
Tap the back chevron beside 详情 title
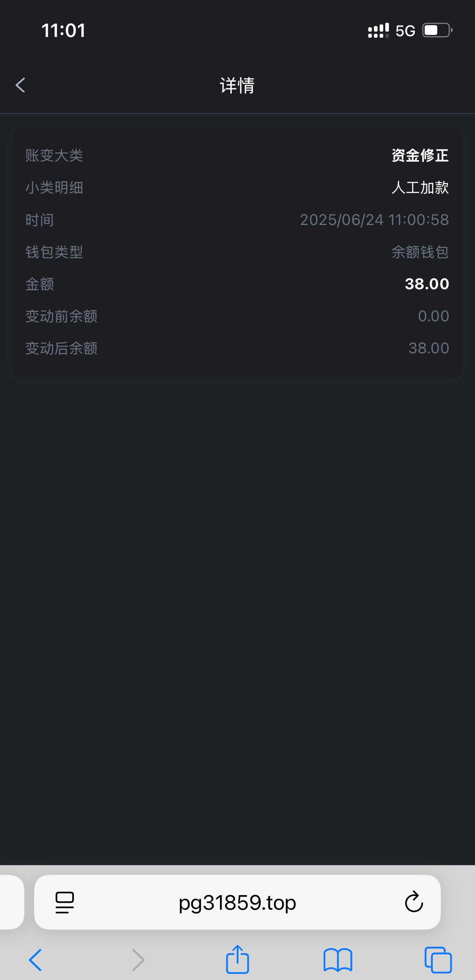point(20,85)
